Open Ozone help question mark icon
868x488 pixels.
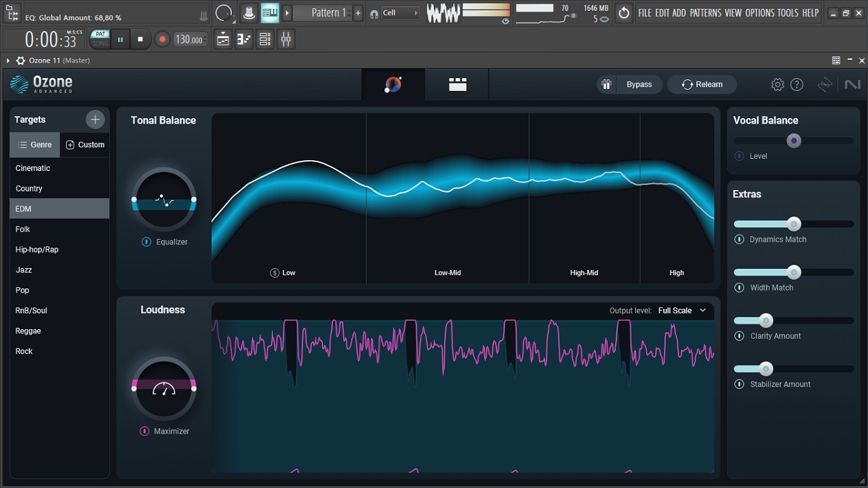pyautogui.click(x=797, y=85)
